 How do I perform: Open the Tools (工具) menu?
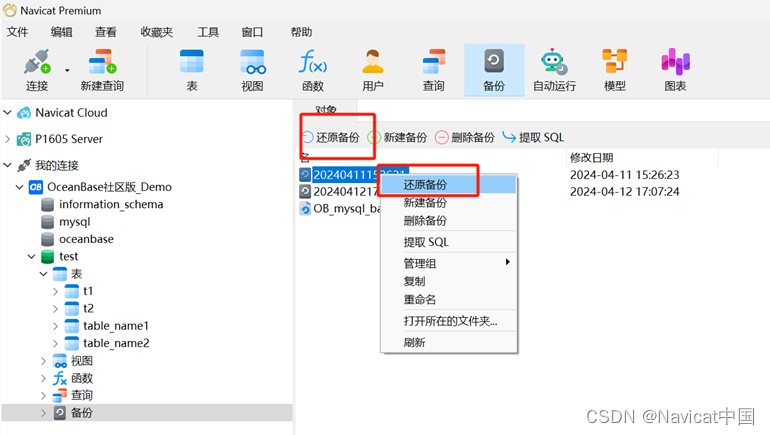tap(208, 32)
